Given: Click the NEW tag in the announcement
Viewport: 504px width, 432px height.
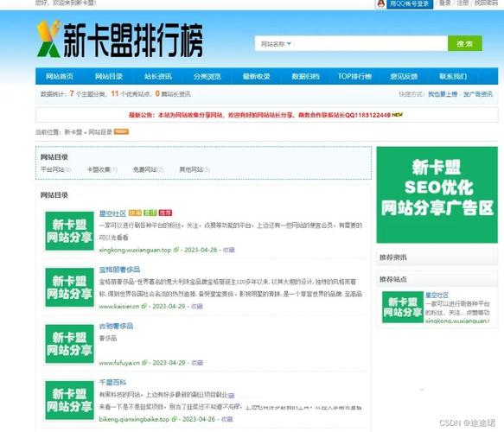Looking at the screenshot, I should point(398,114).
